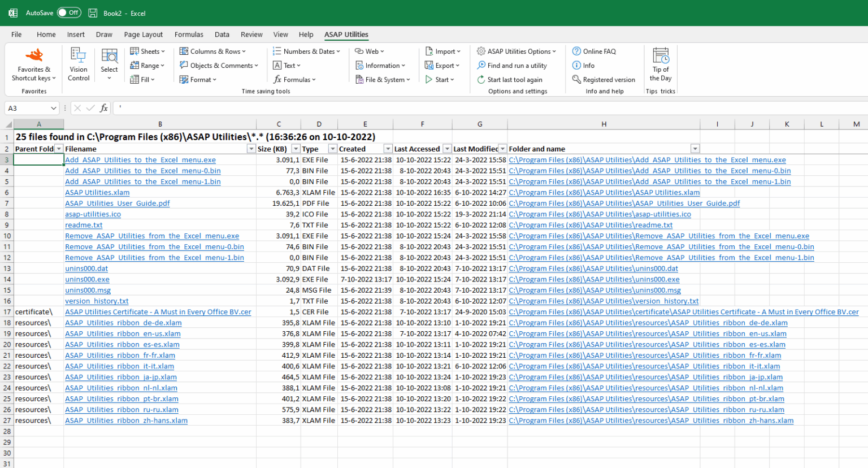868x468 pixels.
Task: Open the readme.txt link in Filename column
Action: [84, 225]
